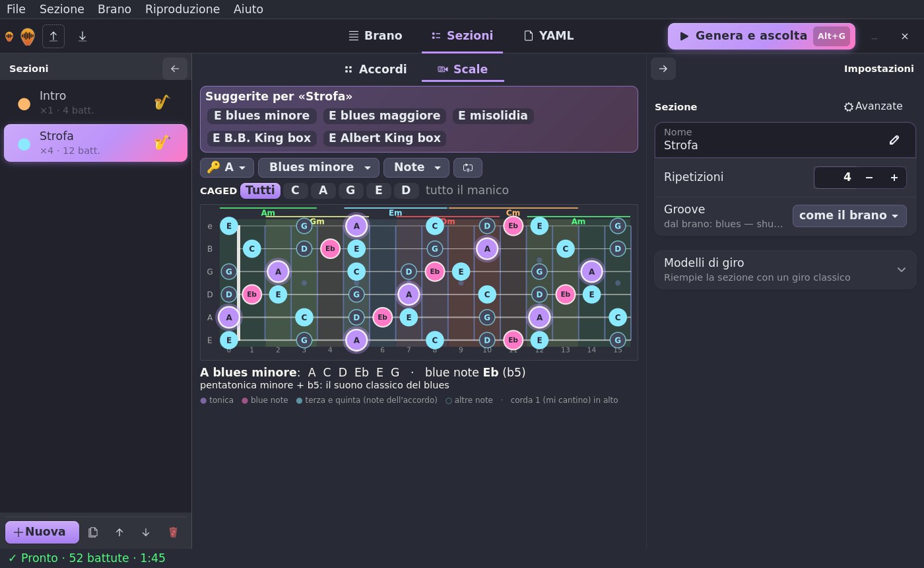
Task: Choose the suggested E B.B. King box scale
Action: point(262,139)
